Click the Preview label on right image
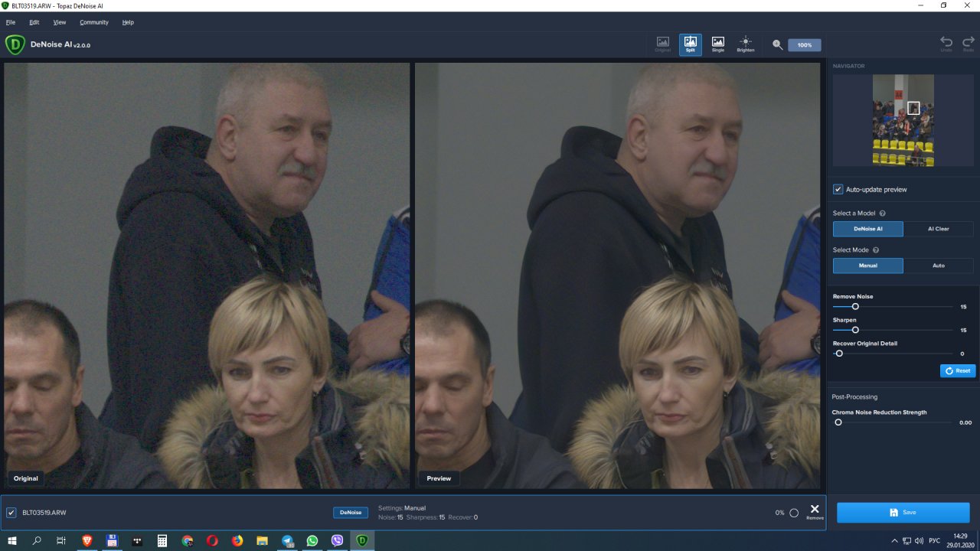The image size is (980, 551). pos(439,478)
